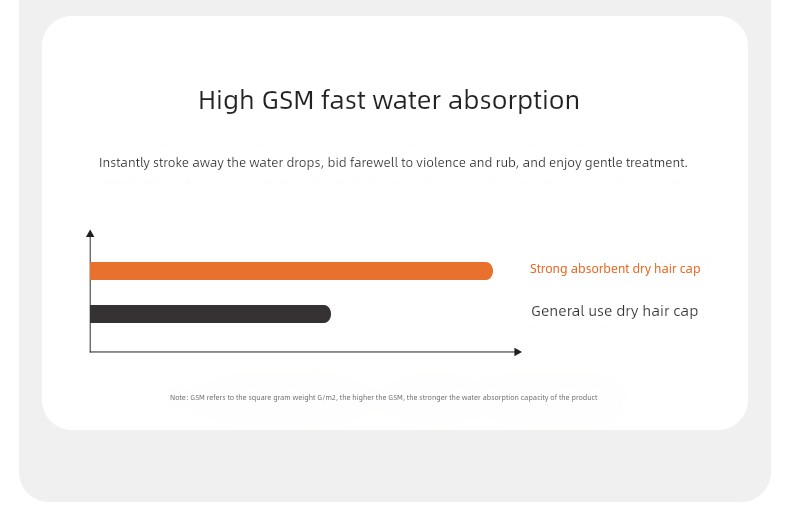Click the rounded right end of the dark bar

click(324, 314)
